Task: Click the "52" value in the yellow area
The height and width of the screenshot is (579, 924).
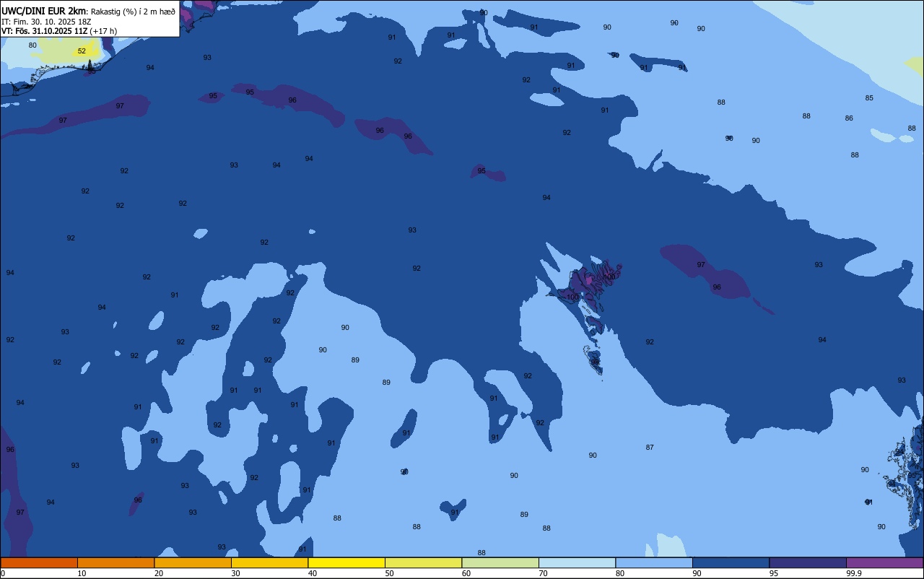Action: click(x=82, y=51)
